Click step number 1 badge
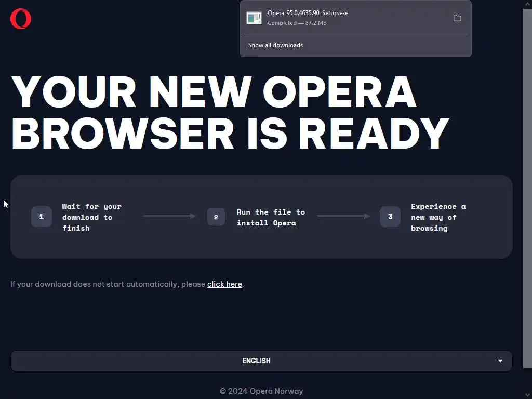 click(42, 217)
